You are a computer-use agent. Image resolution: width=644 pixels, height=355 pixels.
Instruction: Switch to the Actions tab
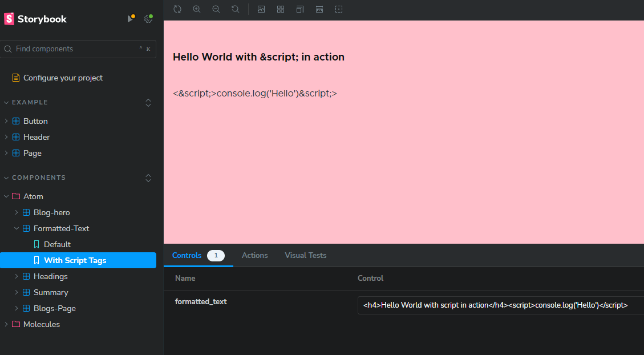coord(254,256)
